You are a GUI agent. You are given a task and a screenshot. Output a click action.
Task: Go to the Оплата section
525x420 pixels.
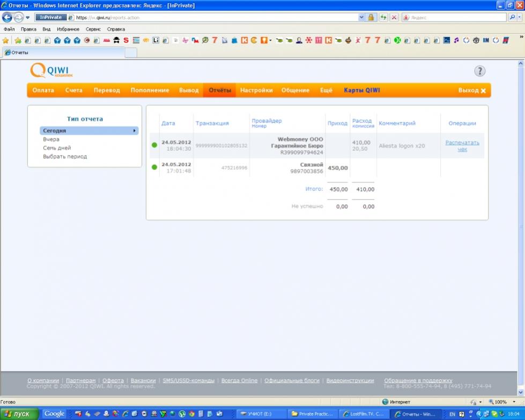click(x=43, y=90)
